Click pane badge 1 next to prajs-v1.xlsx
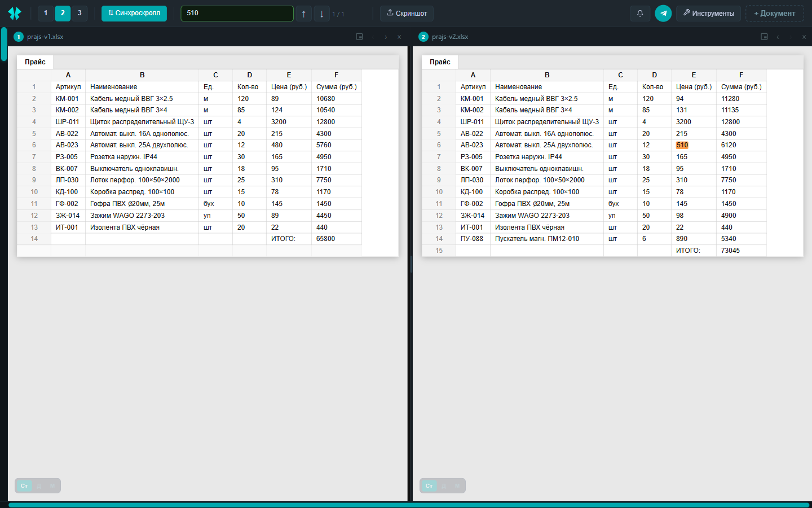 coord(19,37)
